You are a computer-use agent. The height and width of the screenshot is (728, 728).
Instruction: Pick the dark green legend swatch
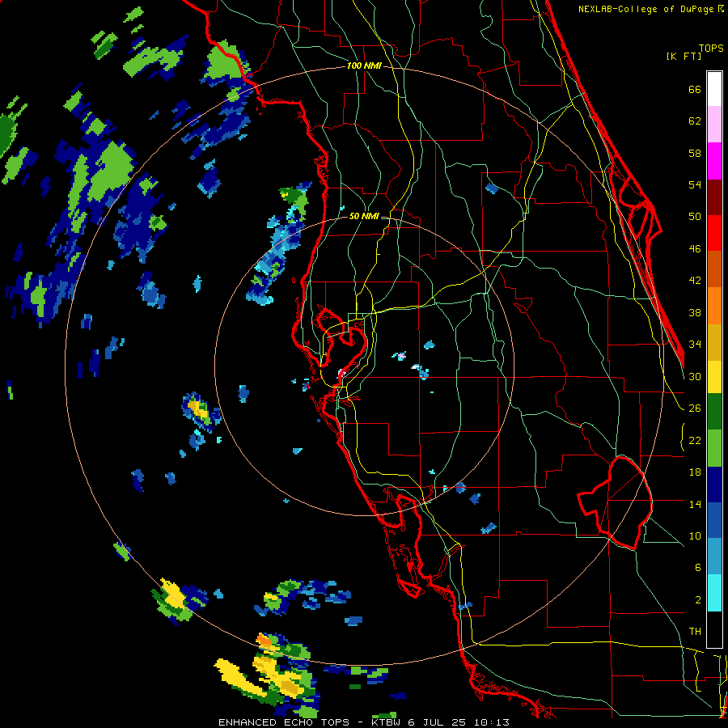pyautogui.click(x=714, y=412)
